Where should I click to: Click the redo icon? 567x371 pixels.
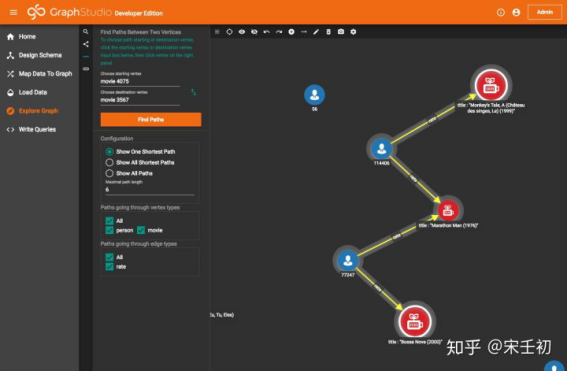(279, 32)
